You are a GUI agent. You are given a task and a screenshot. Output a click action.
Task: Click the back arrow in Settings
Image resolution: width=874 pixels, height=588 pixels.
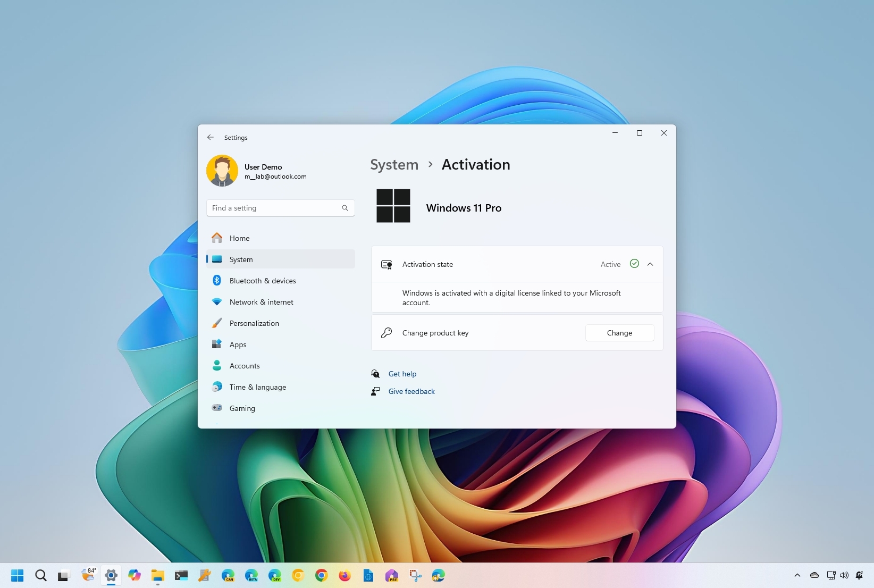click(x=211, y=137)
